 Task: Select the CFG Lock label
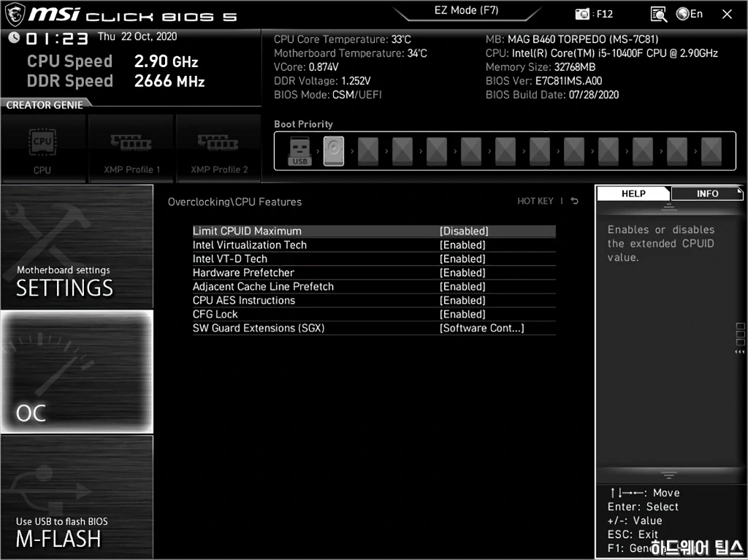(x=215, y=314)
